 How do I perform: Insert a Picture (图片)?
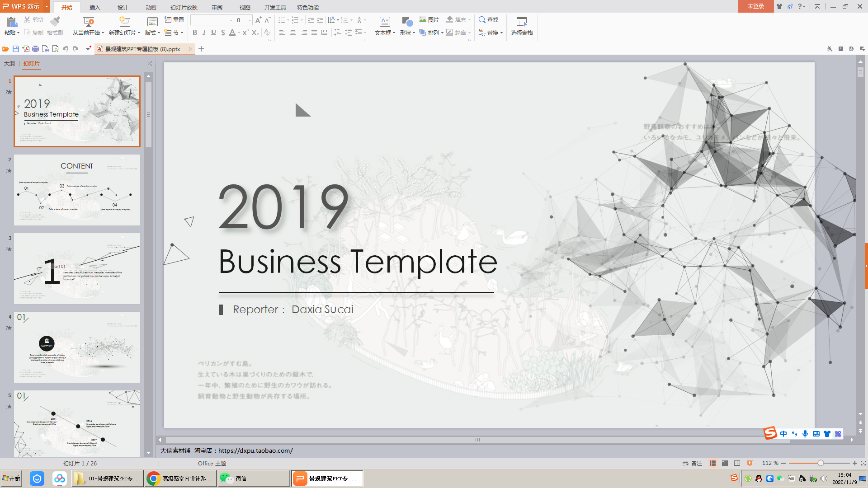coord(429,19)
